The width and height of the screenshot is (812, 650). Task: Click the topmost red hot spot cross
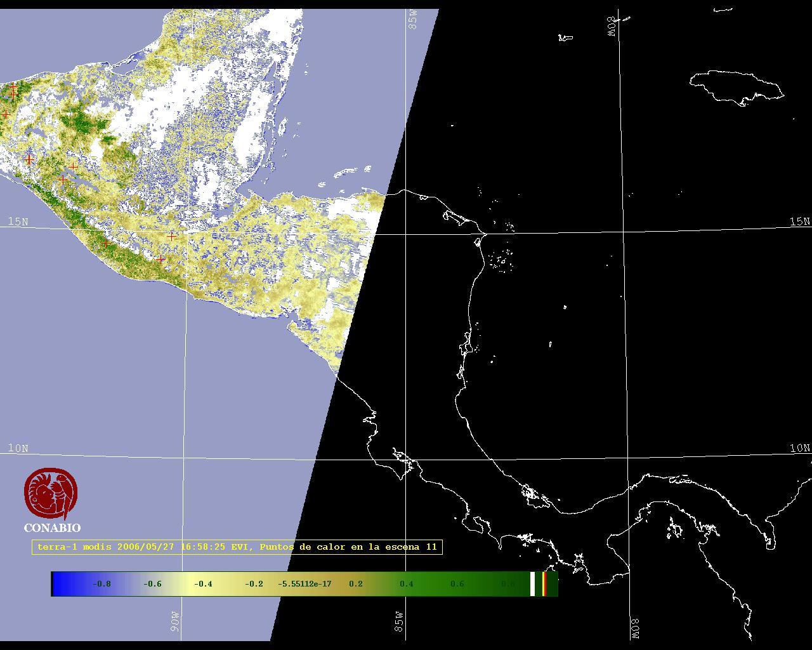click(x=13, y=86)
